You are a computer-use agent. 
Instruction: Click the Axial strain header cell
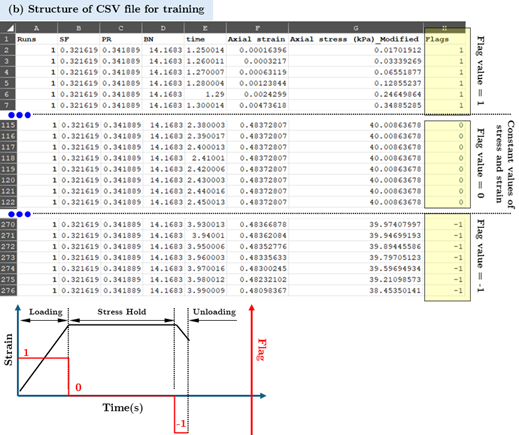point(257,39)
